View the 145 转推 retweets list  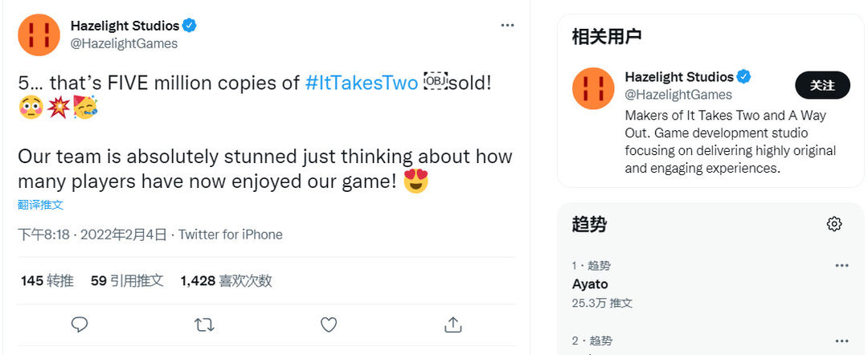47,281
